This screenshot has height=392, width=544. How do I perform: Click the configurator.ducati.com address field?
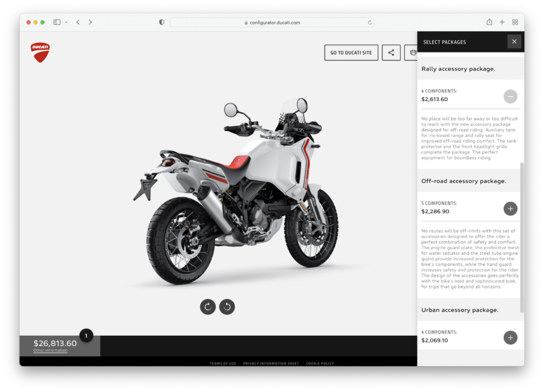[x=272, y=22]
